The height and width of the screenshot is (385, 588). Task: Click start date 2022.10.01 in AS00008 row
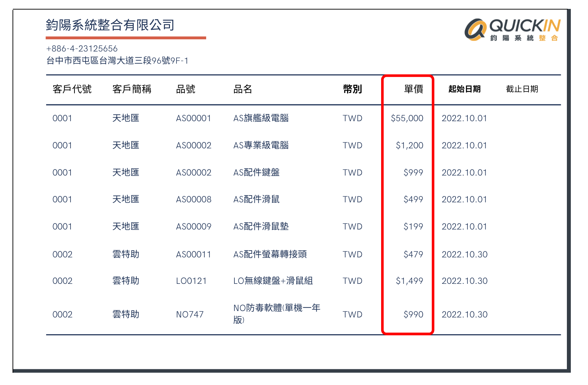(x=464, y=199)
